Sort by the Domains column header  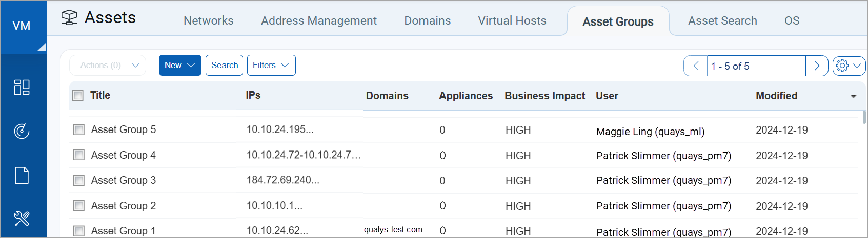coord(387,96)
